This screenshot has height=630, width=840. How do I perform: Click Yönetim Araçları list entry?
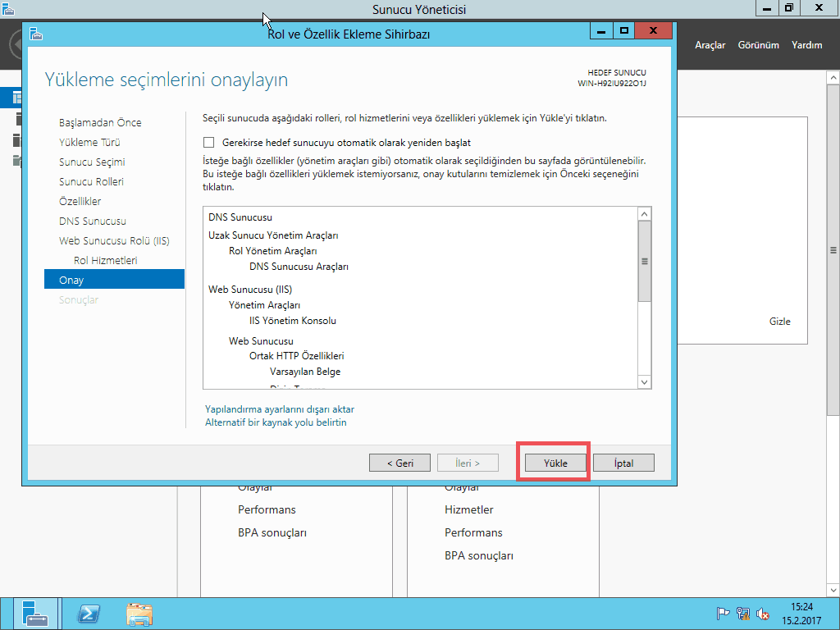point(265,305)
